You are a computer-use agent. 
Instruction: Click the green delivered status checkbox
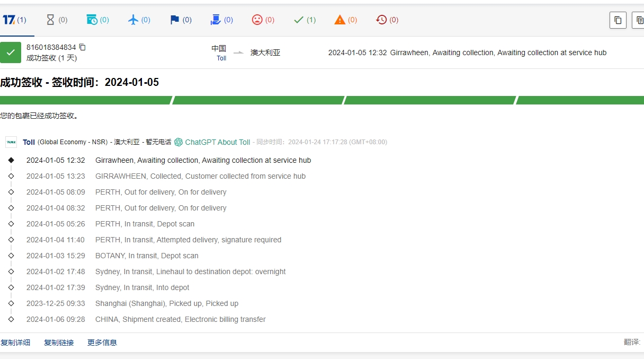click(x=11, y=52)
